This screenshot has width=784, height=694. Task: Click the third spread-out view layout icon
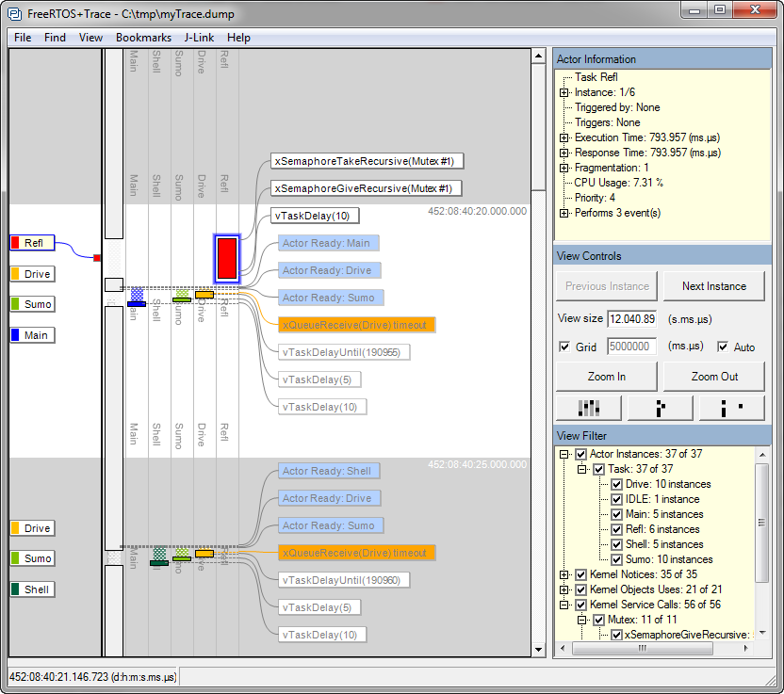pyautogui.click(x=730, y=408)
